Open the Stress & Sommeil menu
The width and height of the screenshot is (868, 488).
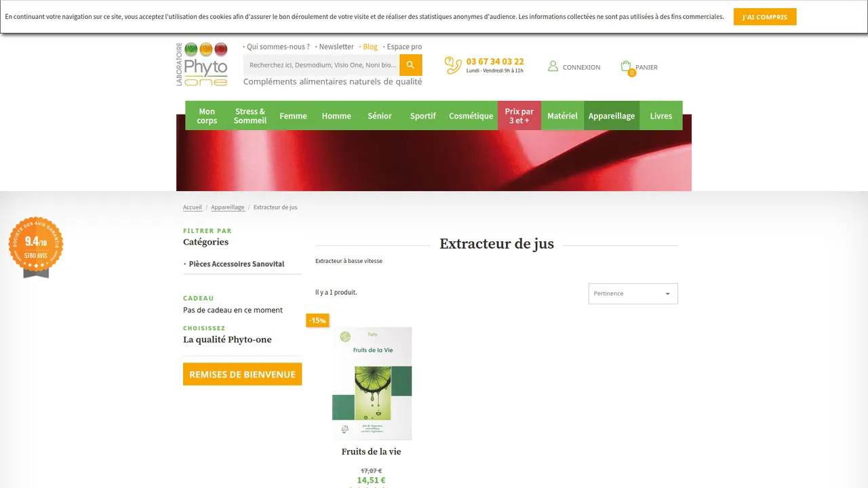coord(250,116)
